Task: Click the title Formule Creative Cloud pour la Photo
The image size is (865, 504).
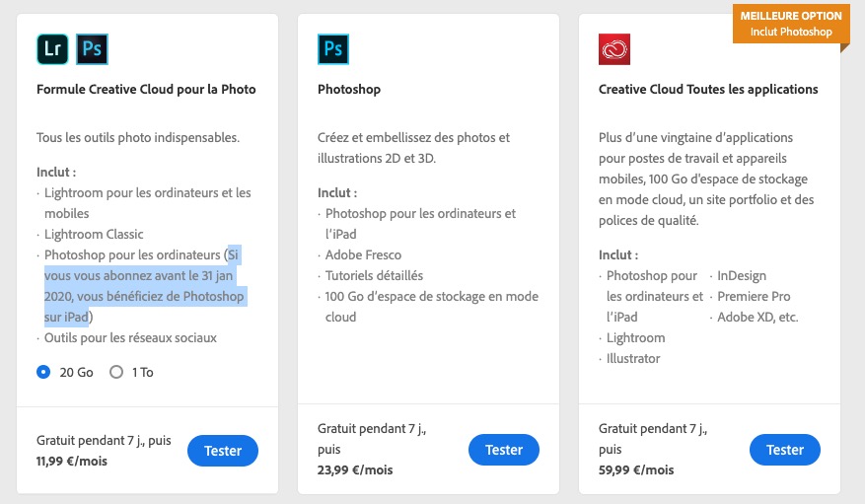Action: point(146,90)
